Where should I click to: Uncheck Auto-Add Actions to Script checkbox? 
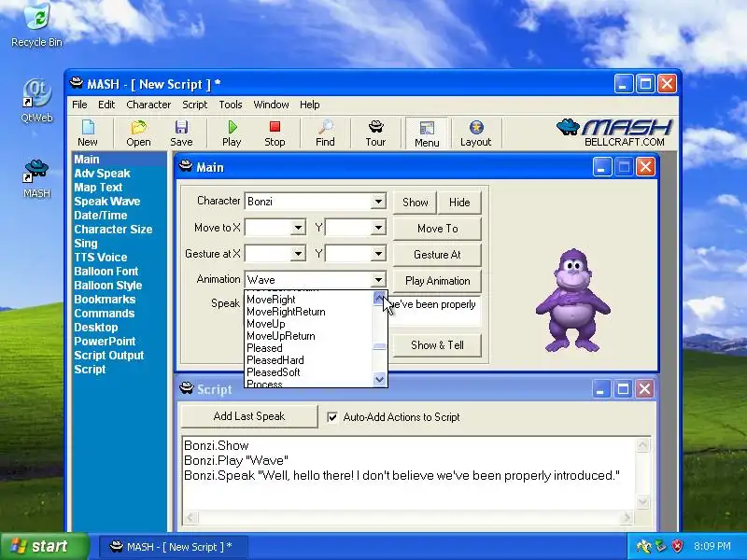tap(332, 417)
